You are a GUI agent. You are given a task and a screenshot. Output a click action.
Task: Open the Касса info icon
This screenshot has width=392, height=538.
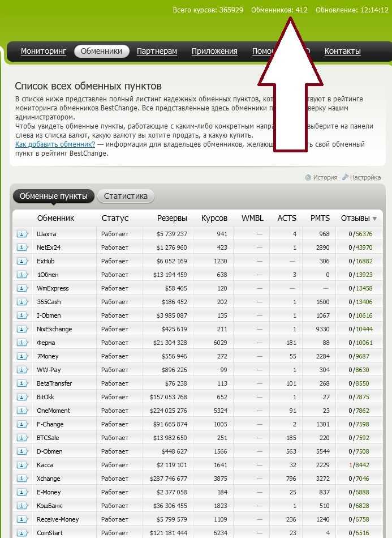pyautogui.click(x=22, y=465)
